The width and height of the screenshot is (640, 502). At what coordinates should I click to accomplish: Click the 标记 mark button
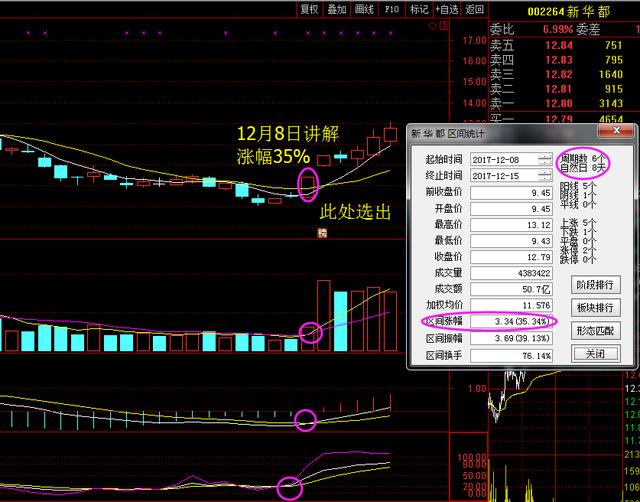pos(418,9)
